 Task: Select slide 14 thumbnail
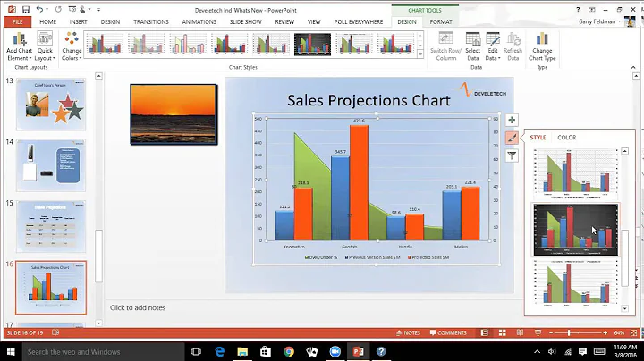coord(51,165)
